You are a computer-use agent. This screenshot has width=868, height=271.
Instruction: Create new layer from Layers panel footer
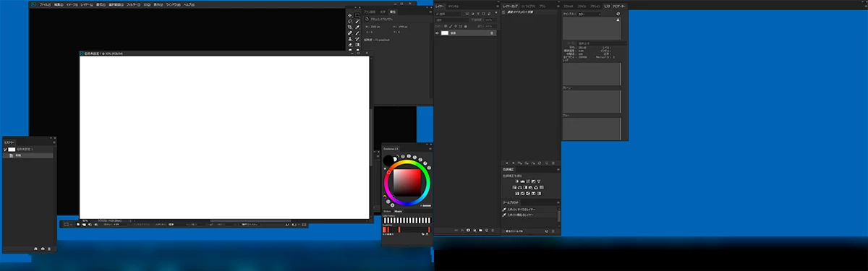coord(487,231)
